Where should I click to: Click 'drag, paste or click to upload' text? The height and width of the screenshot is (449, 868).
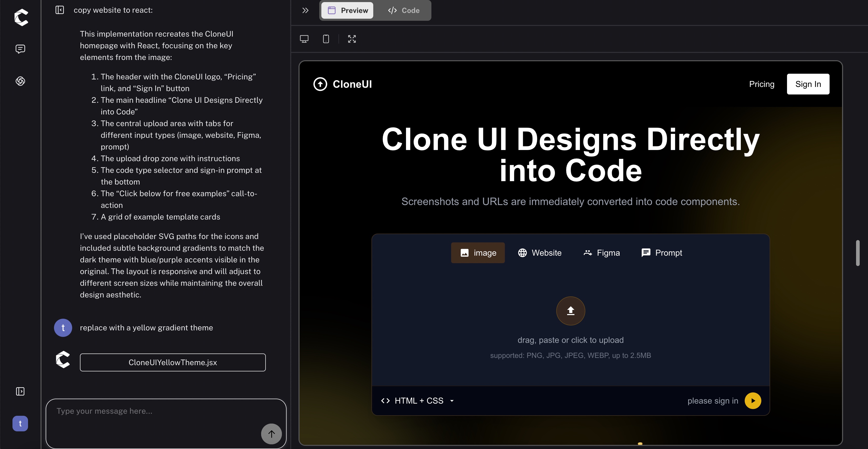[x=571, y=340]
